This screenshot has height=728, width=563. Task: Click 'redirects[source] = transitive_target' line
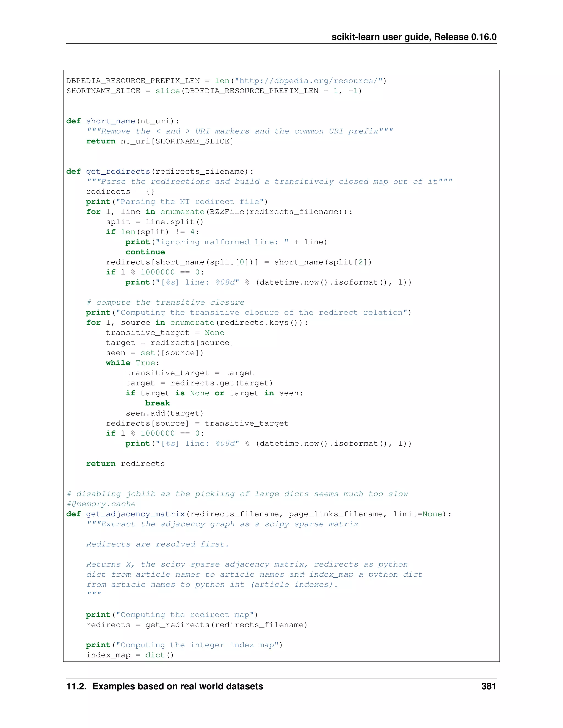tap(197, 423)
